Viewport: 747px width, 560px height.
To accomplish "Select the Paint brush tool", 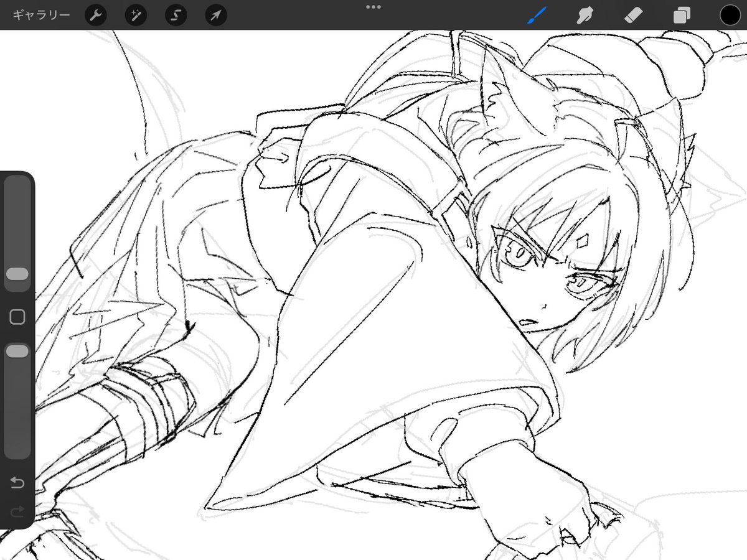I will (x=536, y=16).
